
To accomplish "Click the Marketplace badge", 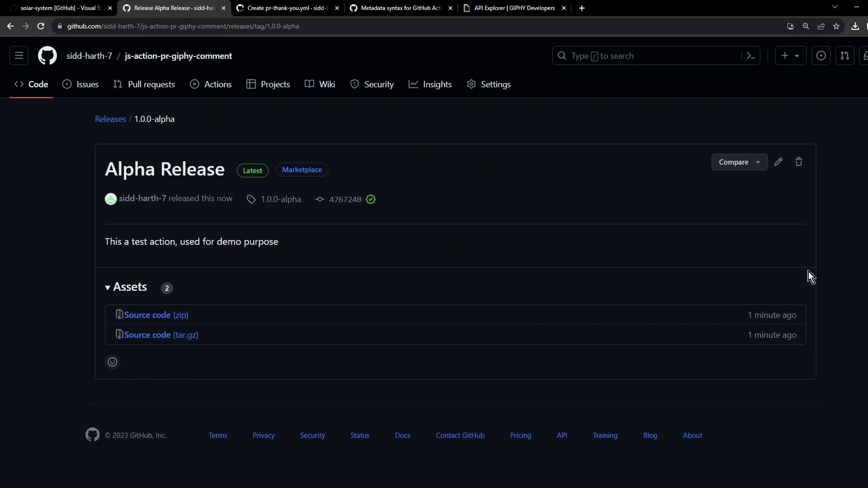I will tap(302, 170).
